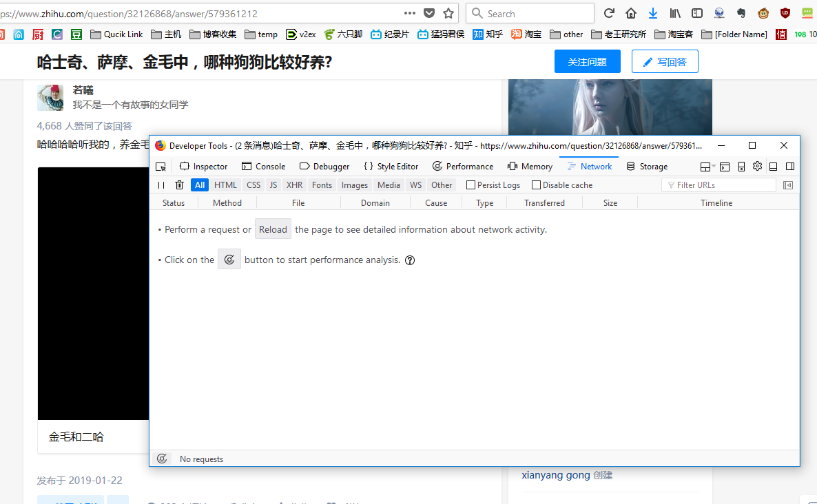Open DevTools settings with the gear icon

[x=757, y=166]
